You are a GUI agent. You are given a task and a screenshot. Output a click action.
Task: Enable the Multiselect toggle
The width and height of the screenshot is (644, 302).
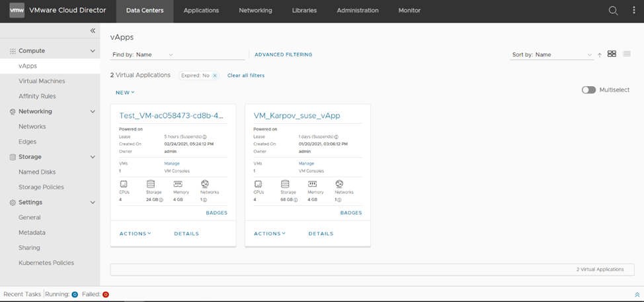(x=588, y=90)
